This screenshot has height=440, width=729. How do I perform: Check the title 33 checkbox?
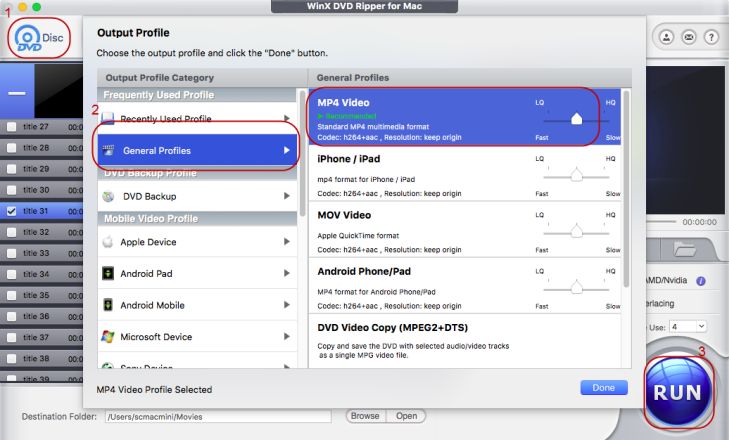coord(12,253)
